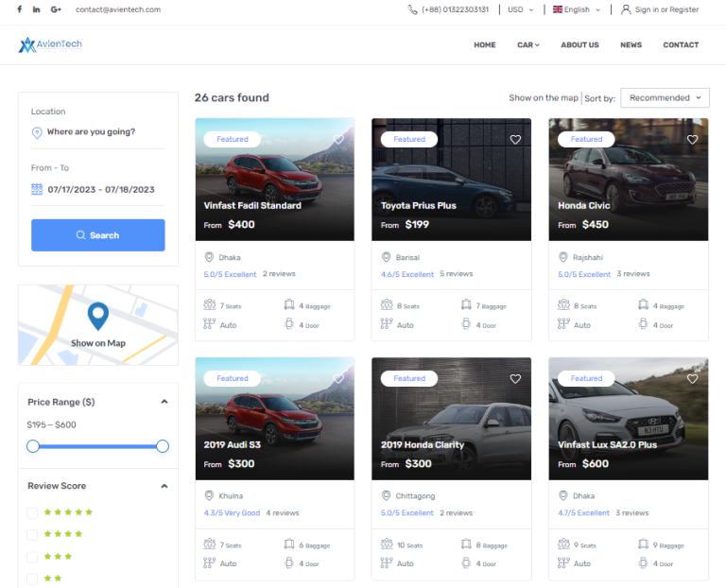Image resolution: width=726 pixels, height=588 pixels.
Task: Collapse the Price Range filter section
Action: tap(164, 402)
